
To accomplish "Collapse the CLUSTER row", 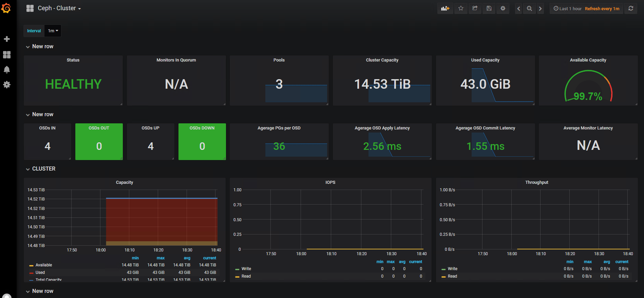I will coord(41,169).
